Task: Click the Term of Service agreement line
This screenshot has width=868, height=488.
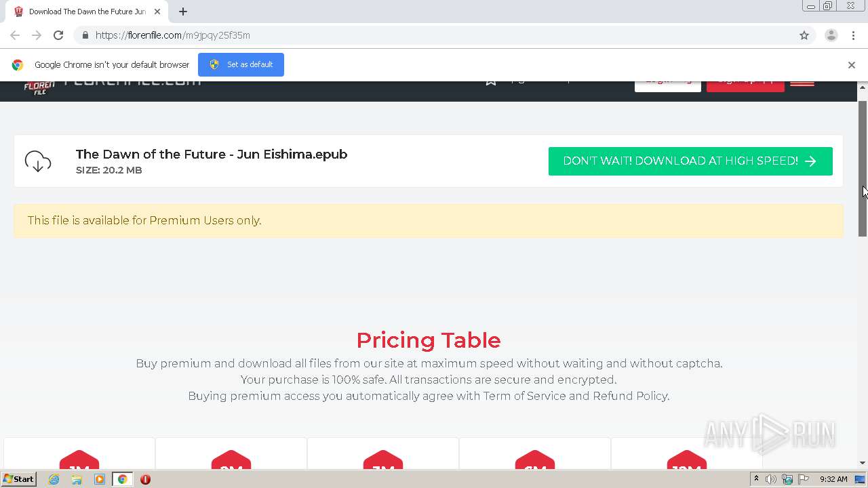Action: (x=429, y=396)
